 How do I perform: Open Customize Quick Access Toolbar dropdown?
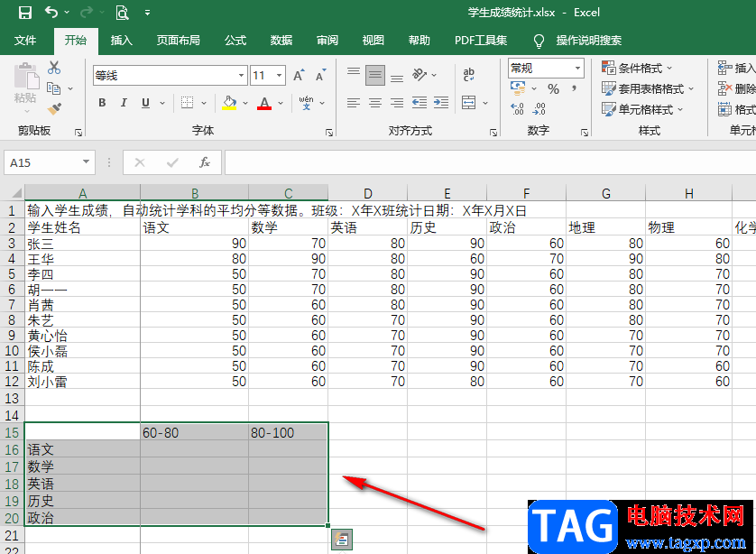tap(148, 13)
